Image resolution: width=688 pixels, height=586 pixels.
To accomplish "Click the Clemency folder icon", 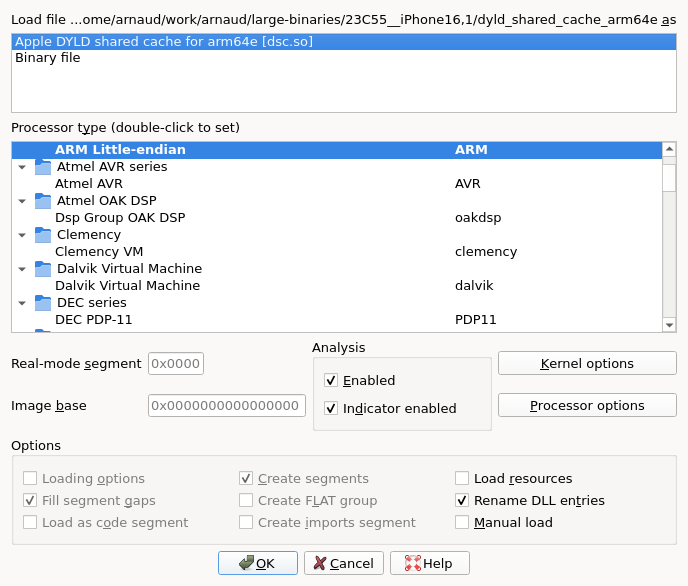I will pyautogui.click(x=43, y=235).
